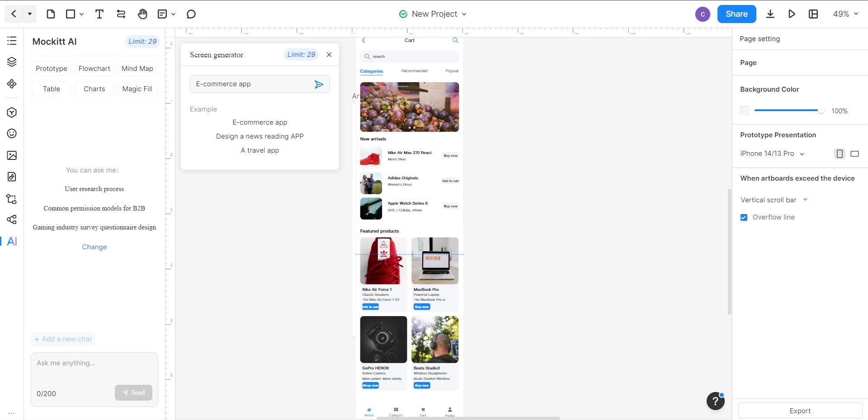Select the Flowchart tab in Mockitt AI
868x420 pixels.
pos(94,69)
